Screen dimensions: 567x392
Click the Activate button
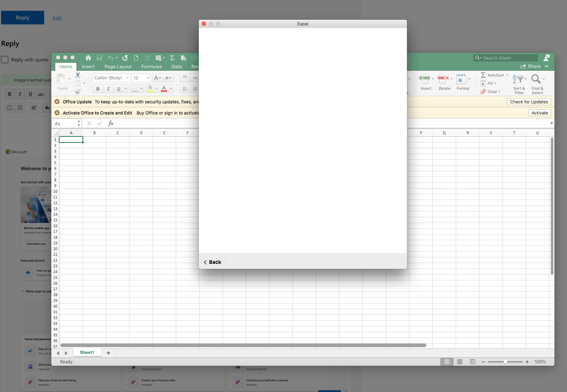click(x=540, y=113)
